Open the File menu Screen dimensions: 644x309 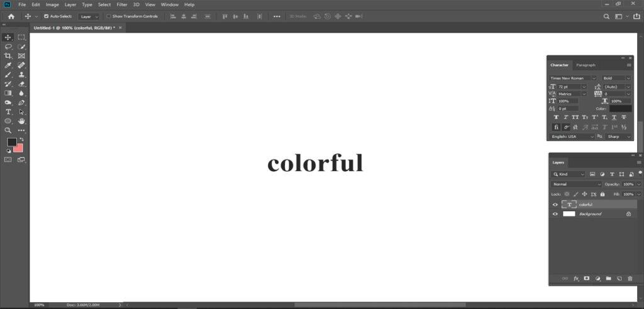point(22,4)
